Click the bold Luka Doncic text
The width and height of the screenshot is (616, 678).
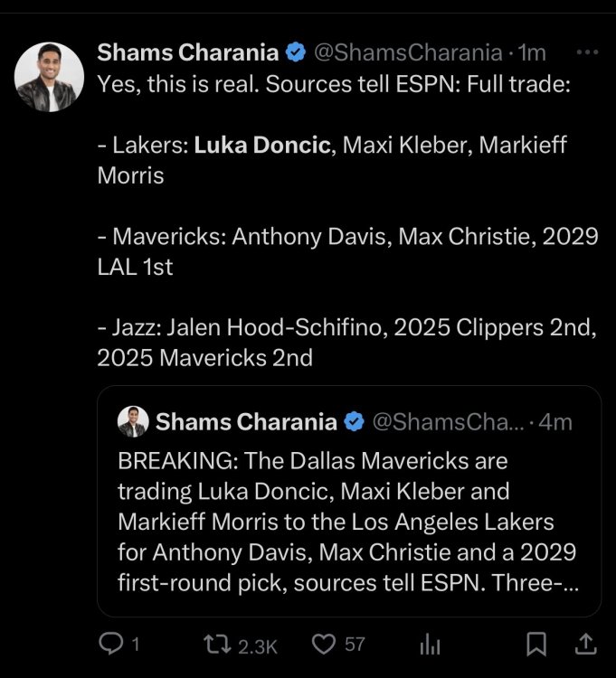click(x=262, y=145)
